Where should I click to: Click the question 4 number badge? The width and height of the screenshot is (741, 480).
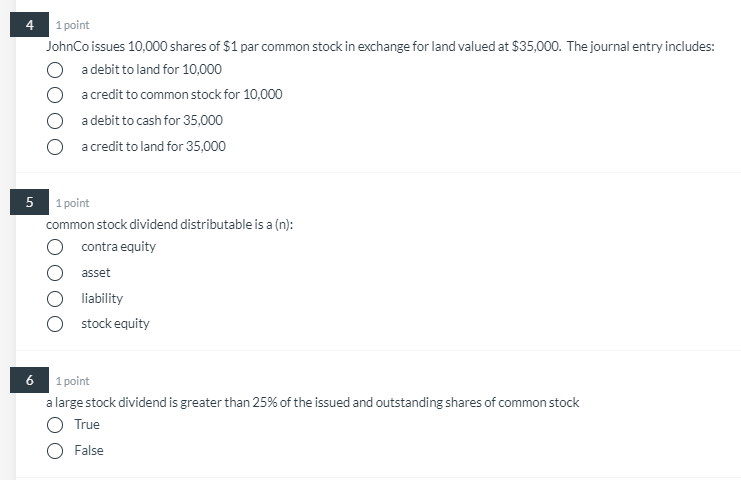click(x=29, y=25)
